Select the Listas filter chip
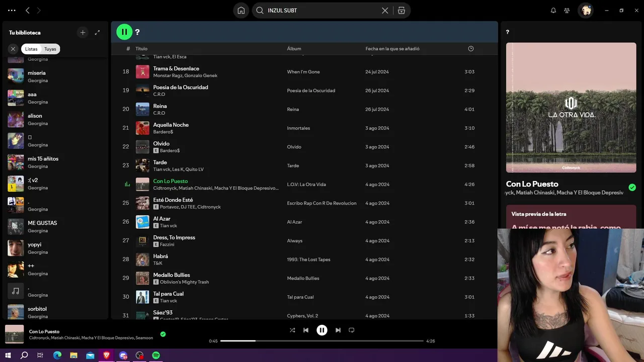Screen dimensions: 644x362 (31, 49)
